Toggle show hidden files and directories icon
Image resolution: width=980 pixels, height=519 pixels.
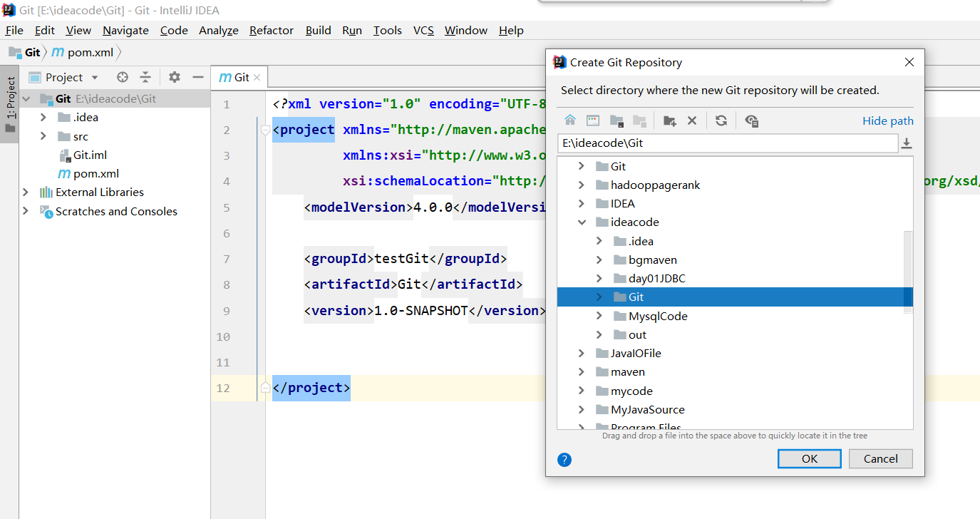(751, 120)
